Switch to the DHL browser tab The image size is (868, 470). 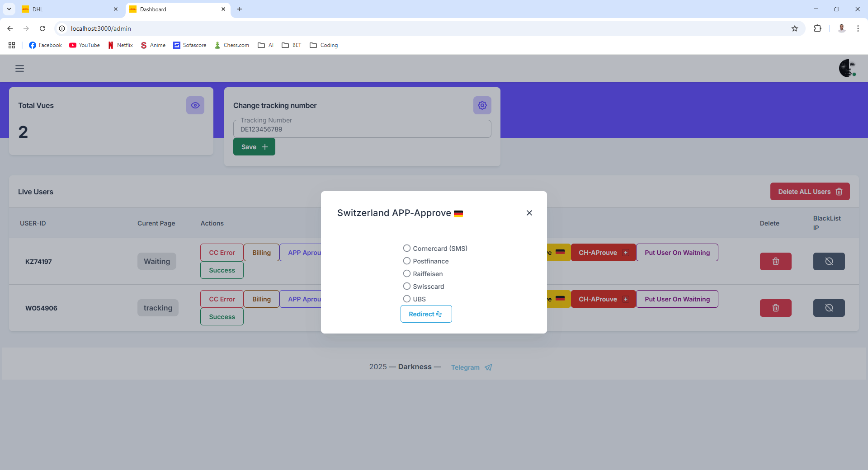[x=69, y=9]
